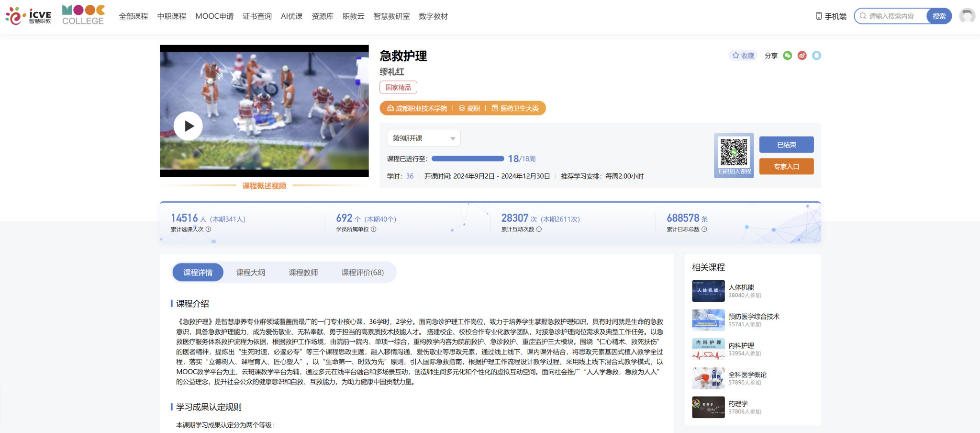The width and height of the screenshot is (980, 433).
Task: Click the 成都职业技术学院 school icon tag
Action: click(416, 108)
